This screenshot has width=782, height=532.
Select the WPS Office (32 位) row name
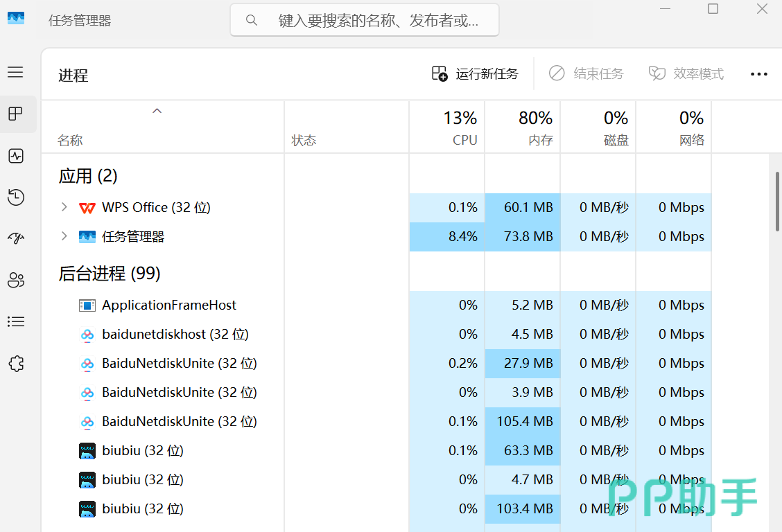[x=156, y=207]
